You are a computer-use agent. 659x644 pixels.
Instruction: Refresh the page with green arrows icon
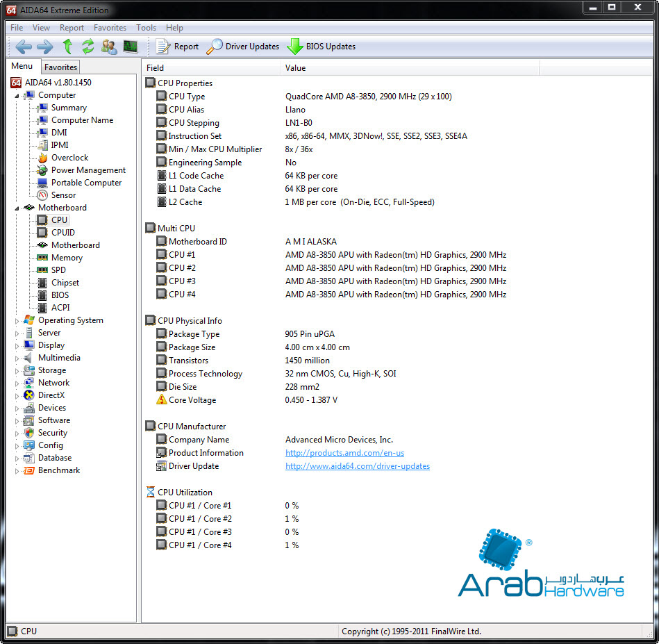(x=87, y=47)
